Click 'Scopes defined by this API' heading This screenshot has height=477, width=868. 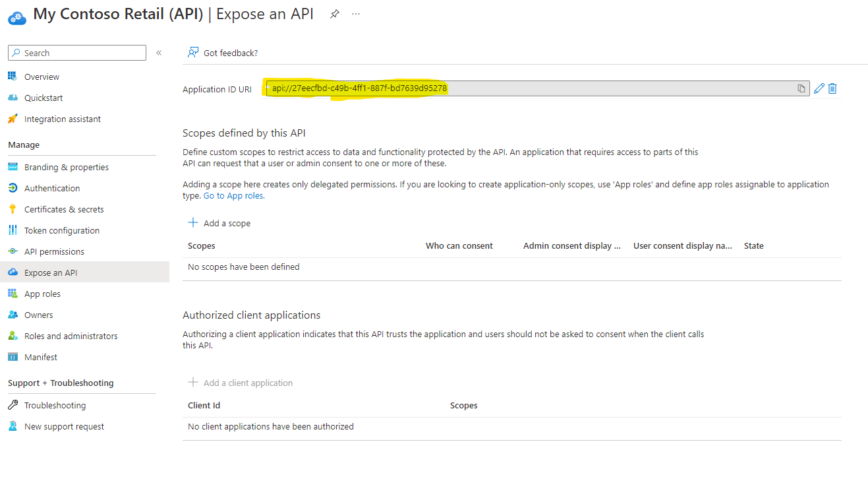[x=245, y=133]
